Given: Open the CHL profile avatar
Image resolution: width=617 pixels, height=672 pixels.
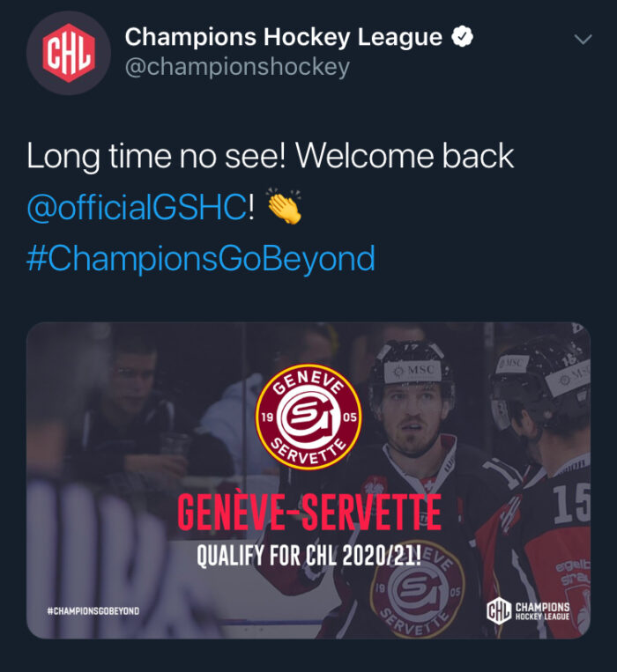Looking at the screenshot, I should (x=69, y=53).
